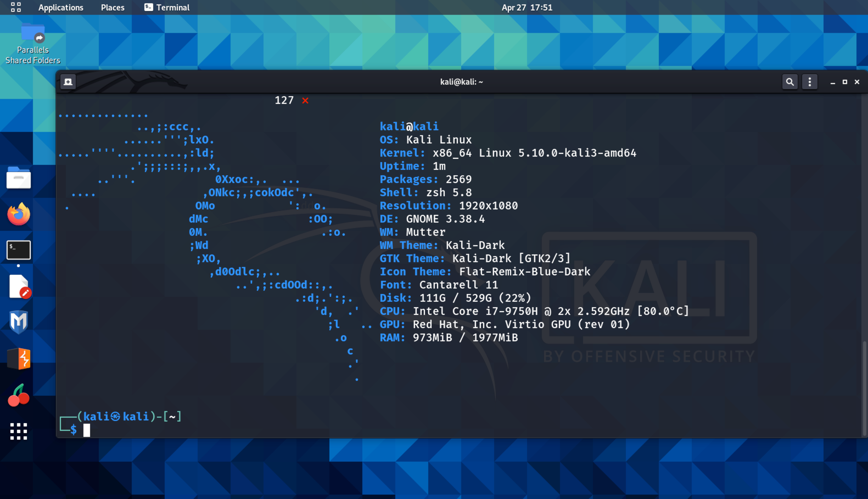The image size is (868, 499).
Task: Click the Resolution value 1920x1080
Action: (x=488, y=206)
